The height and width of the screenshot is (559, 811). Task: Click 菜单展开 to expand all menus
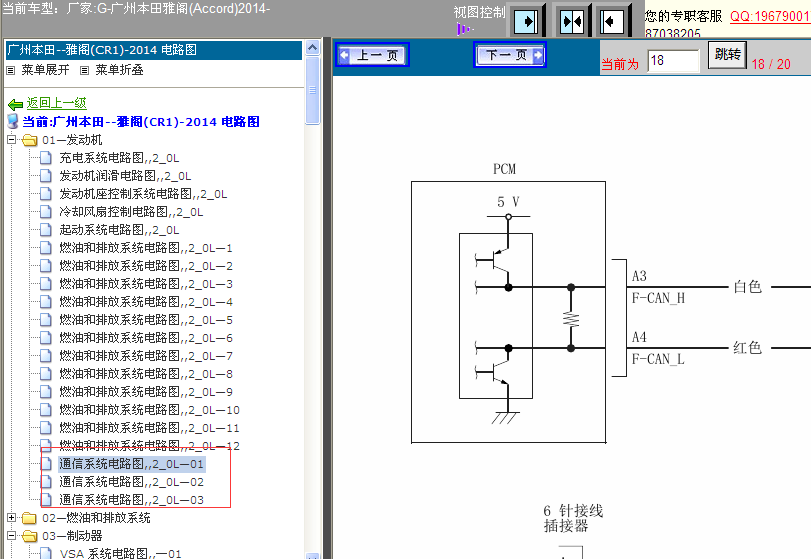[46, 70]
